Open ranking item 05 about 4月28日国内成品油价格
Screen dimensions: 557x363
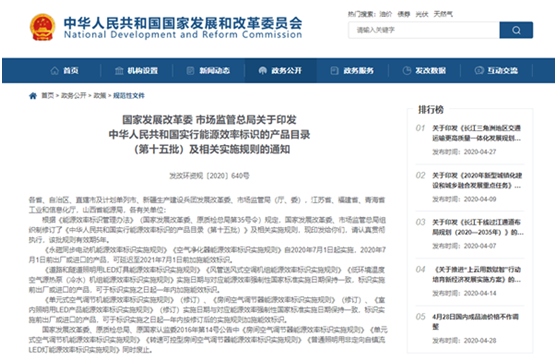475,321
